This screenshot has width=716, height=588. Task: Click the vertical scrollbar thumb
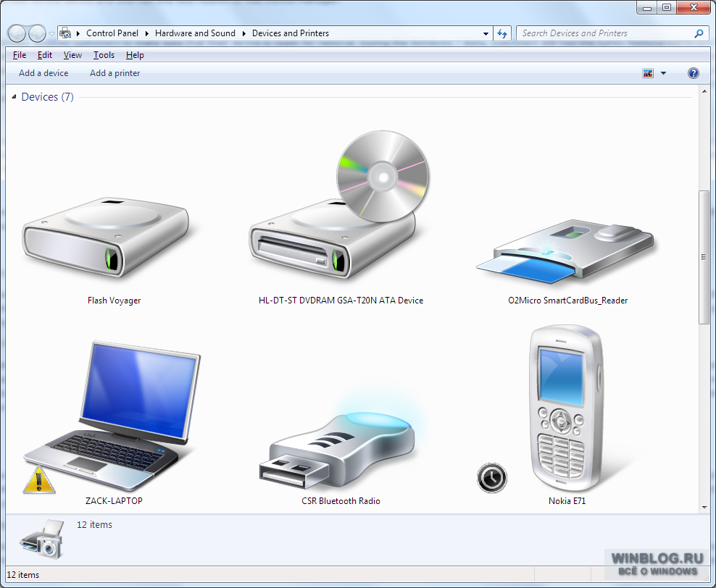[x=704, y=257]
